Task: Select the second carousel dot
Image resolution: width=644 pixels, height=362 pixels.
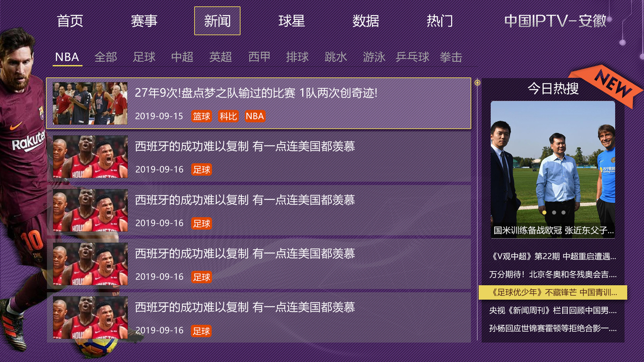Action: [554, 213]
